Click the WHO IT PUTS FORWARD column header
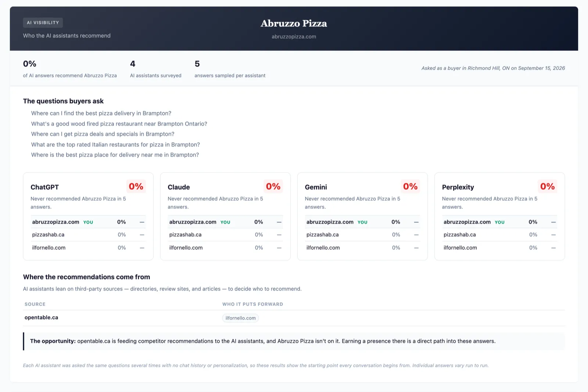This screenshot has width=588, height=392. [252, 304]
